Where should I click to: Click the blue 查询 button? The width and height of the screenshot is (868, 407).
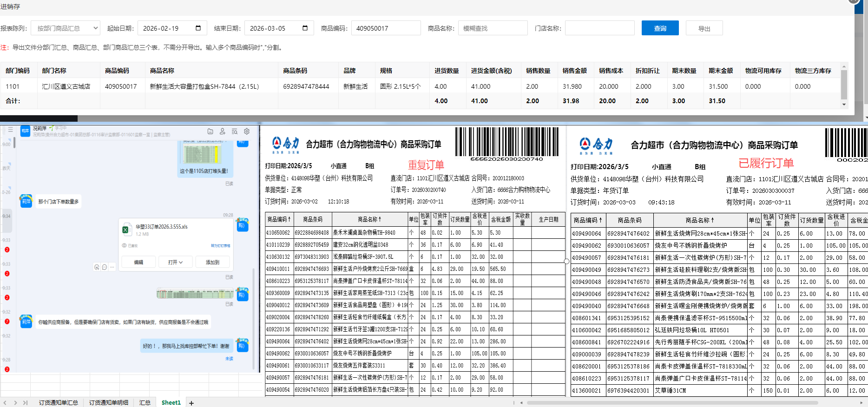pyautogui.click(x=660, y=28)
